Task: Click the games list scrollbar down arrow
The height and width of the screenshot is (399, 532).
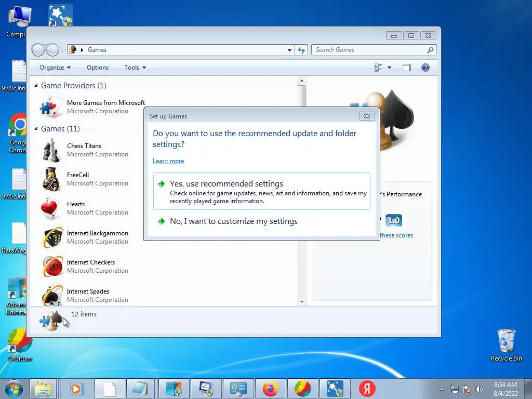Action: pyautogui.click(x=302, y=302)
